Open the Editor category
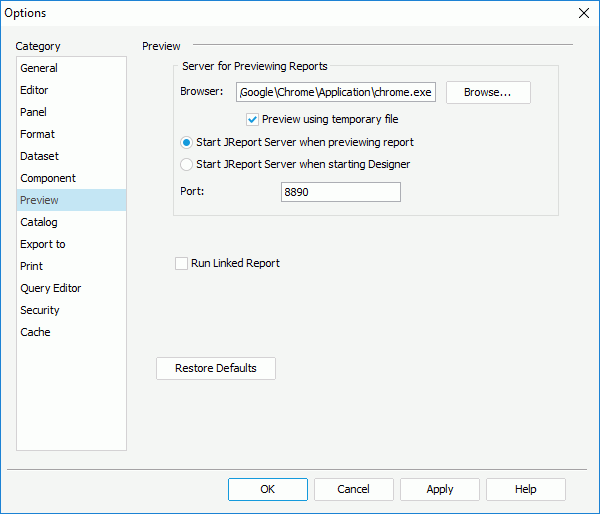This screenshot has width=600, height=514. (x=71, y=90)
